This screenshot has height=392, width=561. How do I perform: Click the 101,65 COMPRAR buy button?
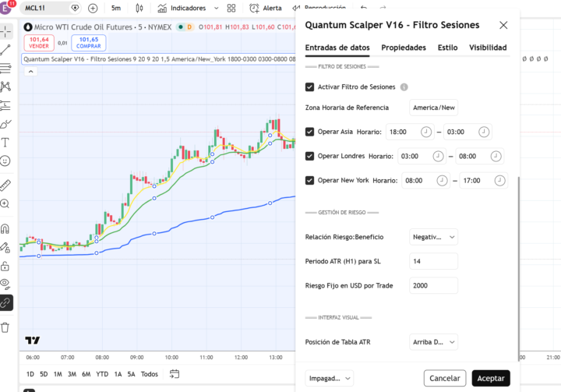pyautogui.click(x=88, y=43)
